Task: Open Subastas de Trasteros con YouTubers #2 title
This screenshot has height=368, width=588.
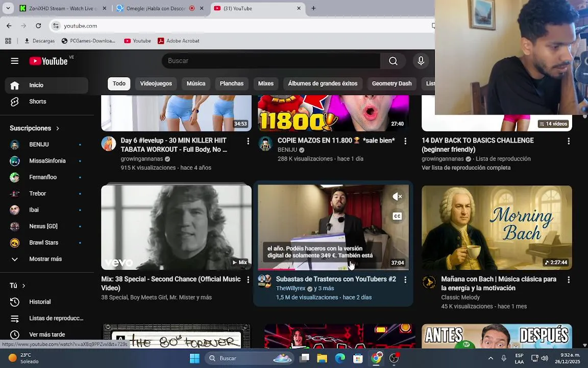Action: [x=336, y=279]
